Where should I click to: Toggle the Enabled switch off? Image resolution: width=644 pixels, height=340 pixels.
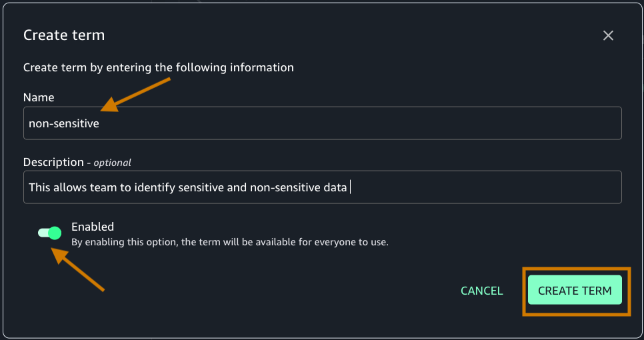tap(50, 233)
